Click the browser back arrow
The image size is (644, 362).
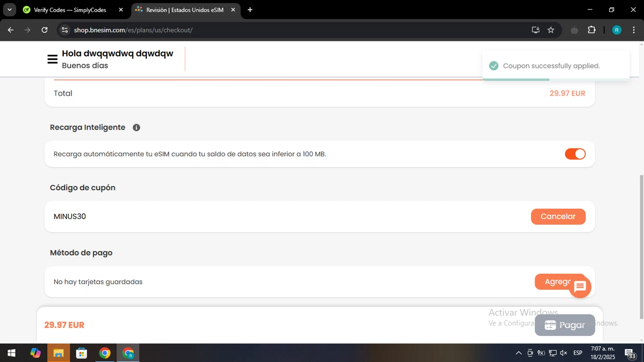(x=11, y=30)
